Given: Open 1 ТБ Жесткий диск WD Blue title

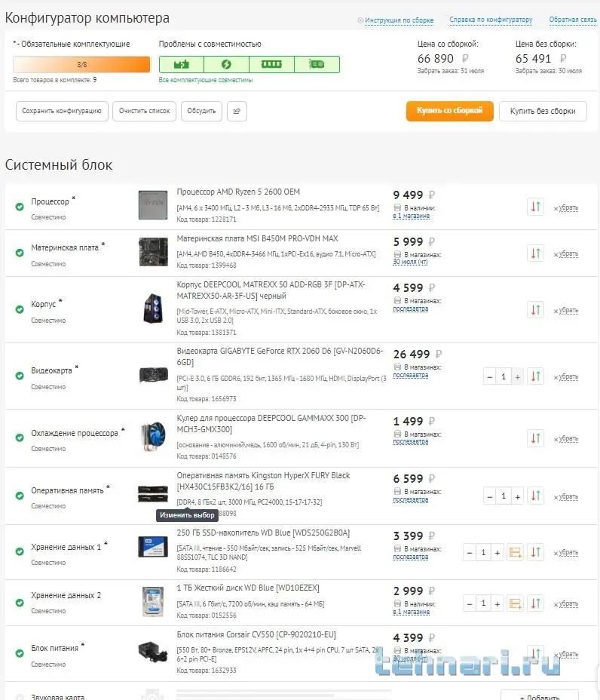Looking at the screenshot, I should point(248,588).
